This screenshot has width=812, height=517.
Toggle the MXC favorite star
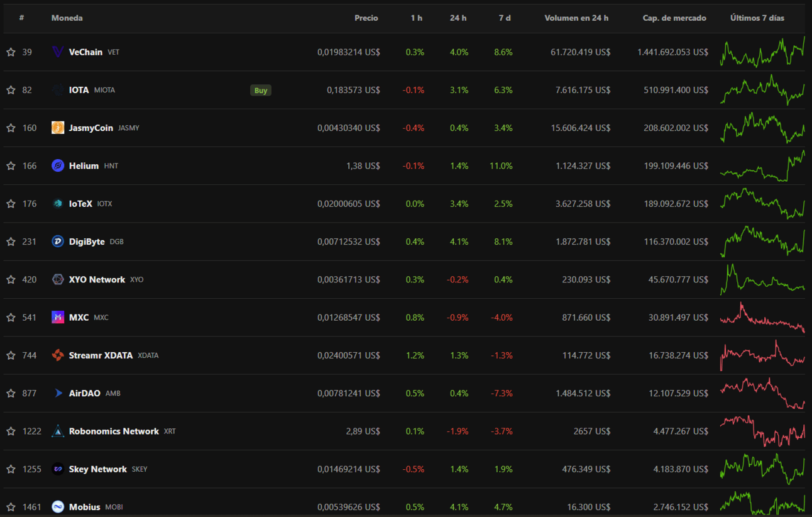pos(11,318)
